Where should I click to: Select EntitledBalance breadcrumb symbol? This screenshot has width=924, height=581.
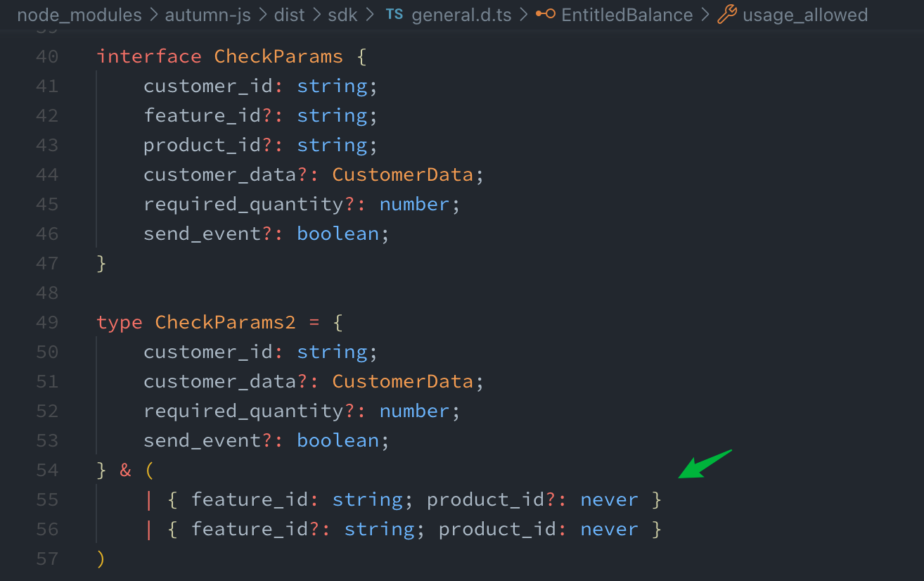pyautogui.click(x=627, y=15)
